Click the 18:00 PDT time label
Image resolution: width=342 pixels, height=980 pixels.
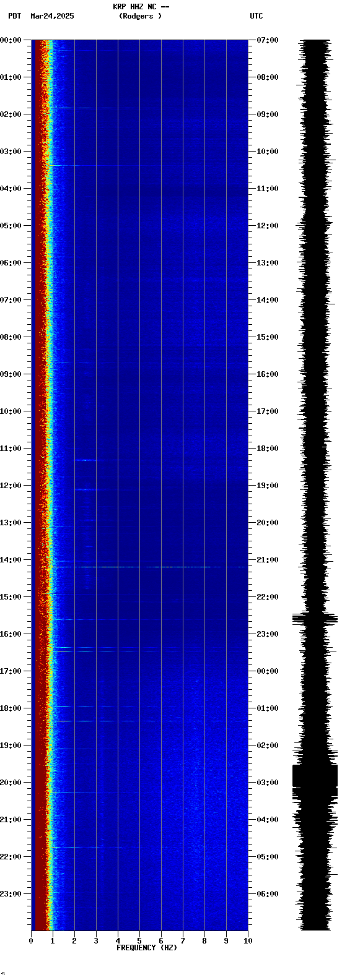tap(11, 708)
